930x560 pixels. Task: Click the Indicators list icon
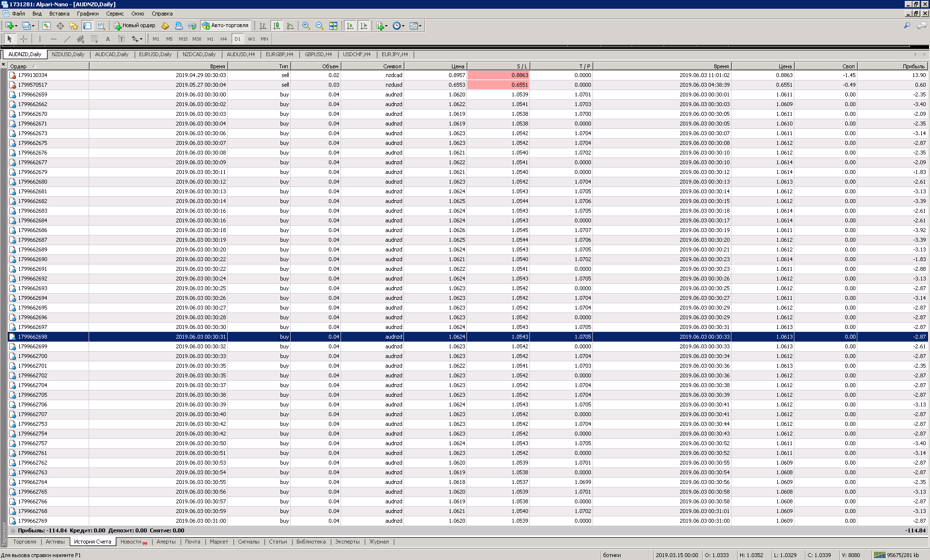click(380, 26)
